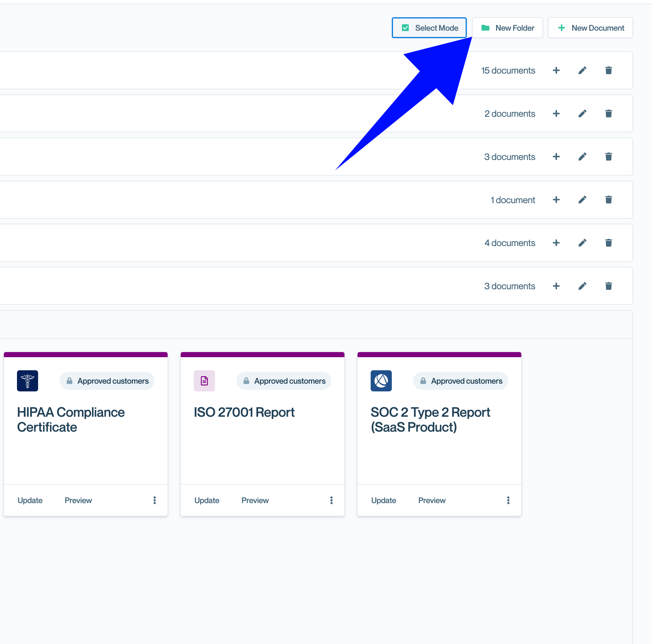Edit the folder with 4 documents
652x644 pixels.
(x=582, y=243)
